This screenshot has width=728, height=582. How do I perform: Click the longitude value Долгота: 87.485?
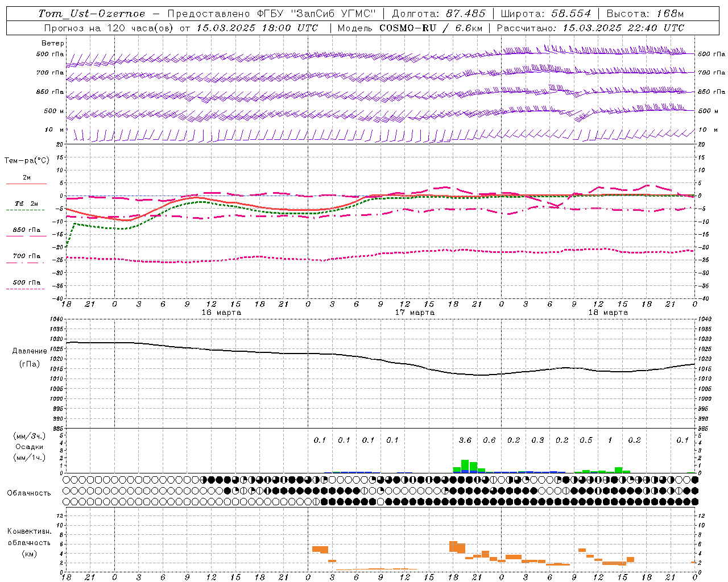[439, 14]
